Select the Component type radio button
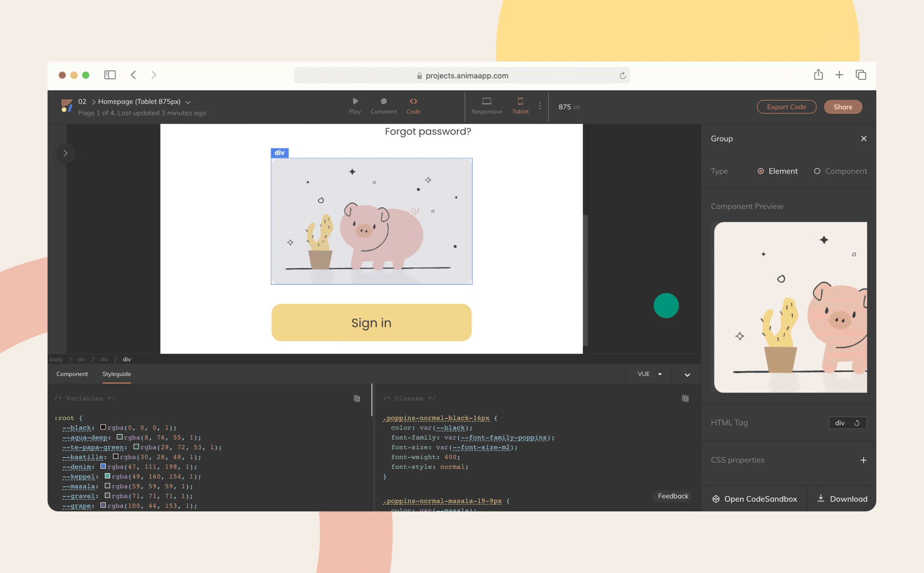Screen dimensions: 924x573 point(817,171)
